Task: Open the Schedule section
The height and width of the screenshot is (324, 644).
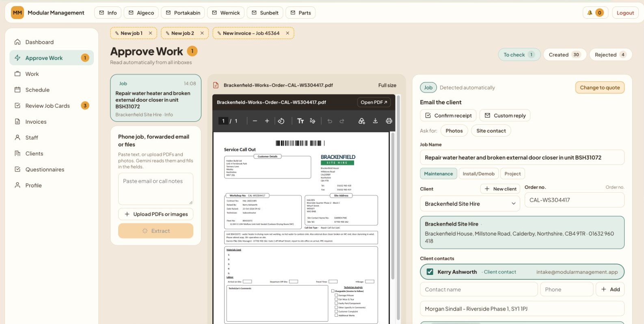Action: click(52, 90)
